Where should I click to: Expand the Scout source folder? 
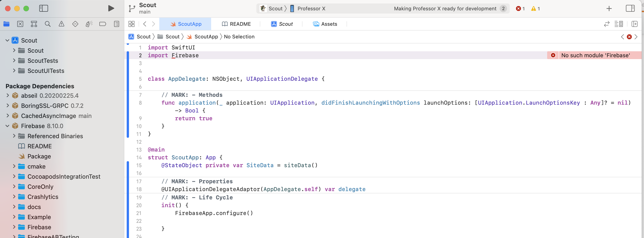14,50
